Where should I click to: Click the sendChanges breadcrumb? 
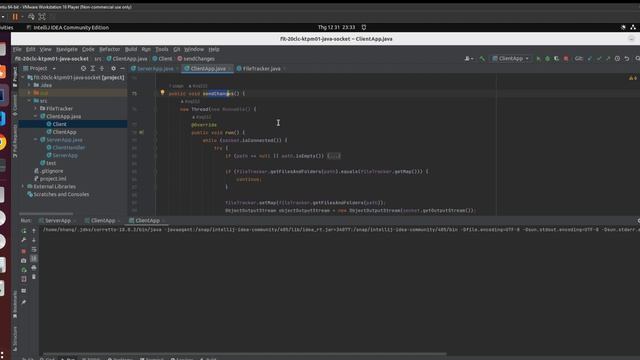pos(196,59)
